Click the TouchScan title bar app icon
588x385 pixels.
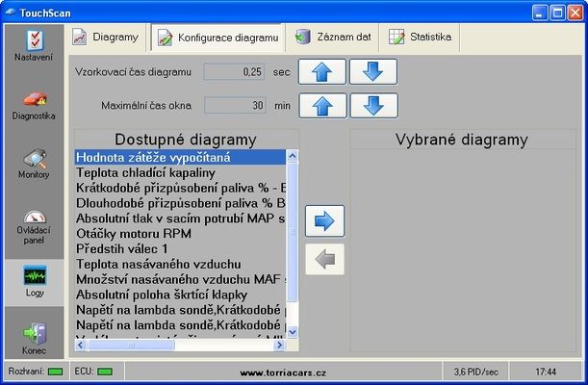[x=11, y=13]
